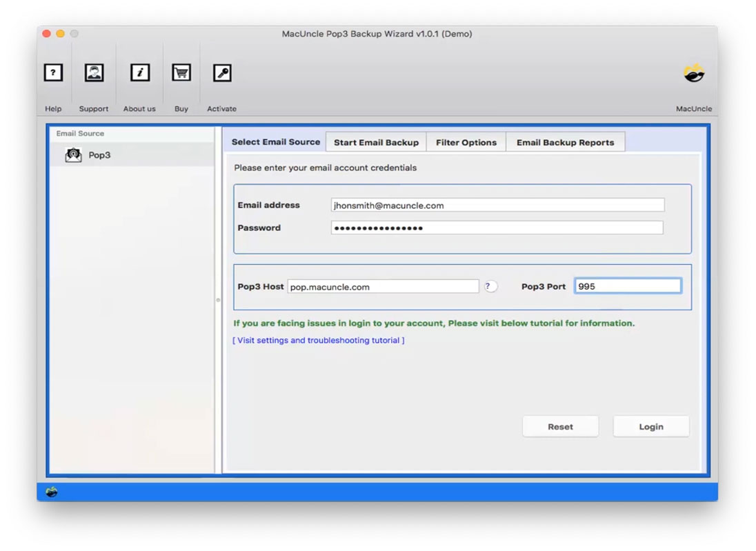The width and height of the screenshot is (756, 551).
Task: Open the Activate key icon
Action: click(221, 72)
